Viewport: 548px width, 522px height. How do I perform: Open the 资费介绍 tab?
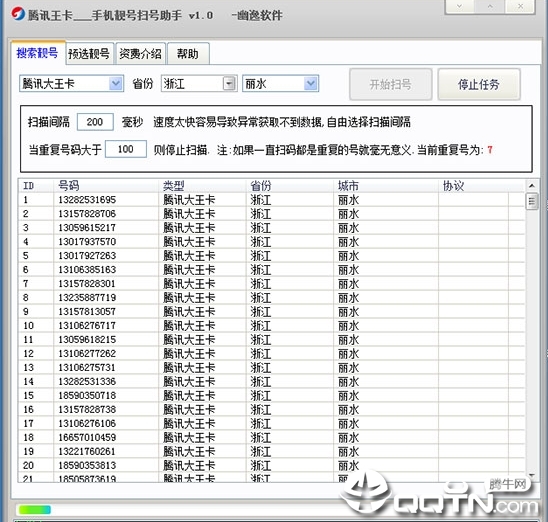[x=140, y=54]
